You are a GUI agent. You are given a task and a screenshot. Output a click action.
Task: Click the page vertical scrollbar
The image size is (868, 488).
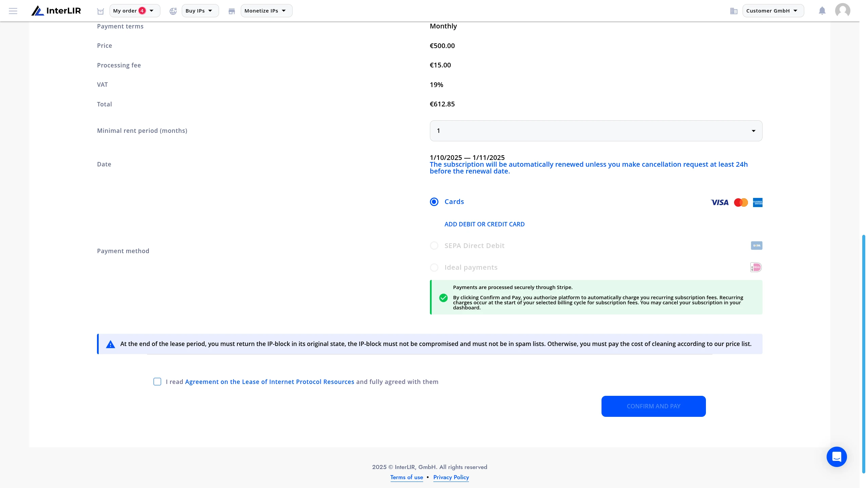pos(863,353)
